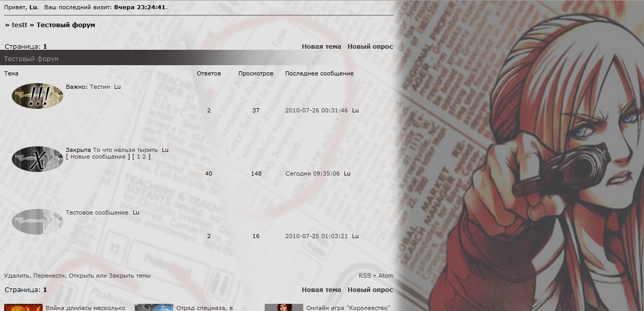Open last message dated 2010-07-26 00:31:46
The width and height of the screenshot is (644, 311).
click(x=317, y=110)
